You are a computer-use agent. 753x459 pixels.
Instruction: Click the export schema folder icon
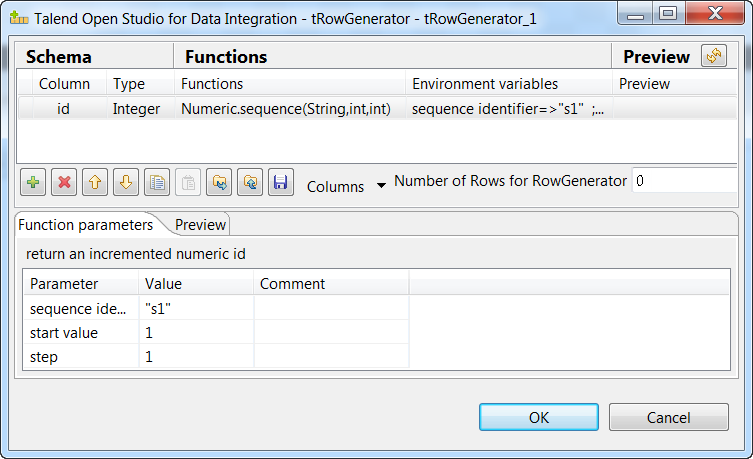click(x=250, y=183)
